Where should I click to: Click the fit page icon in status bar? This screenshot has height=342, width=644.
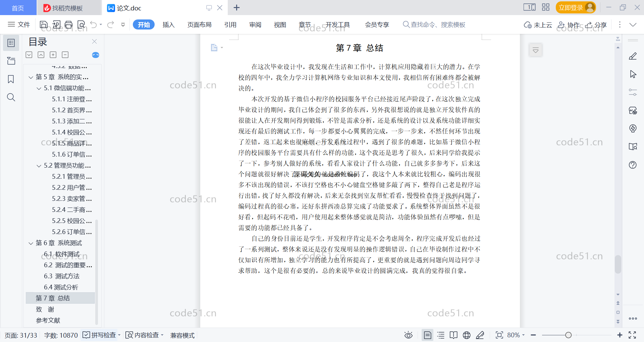click(x=499, y=335)
